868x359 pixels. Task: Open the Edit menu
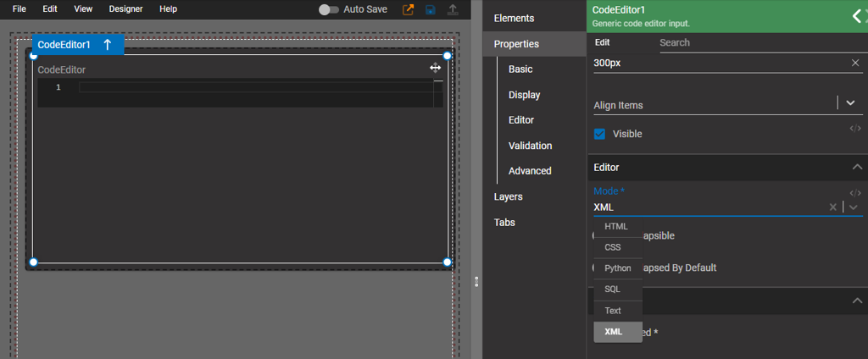(50, 8)
